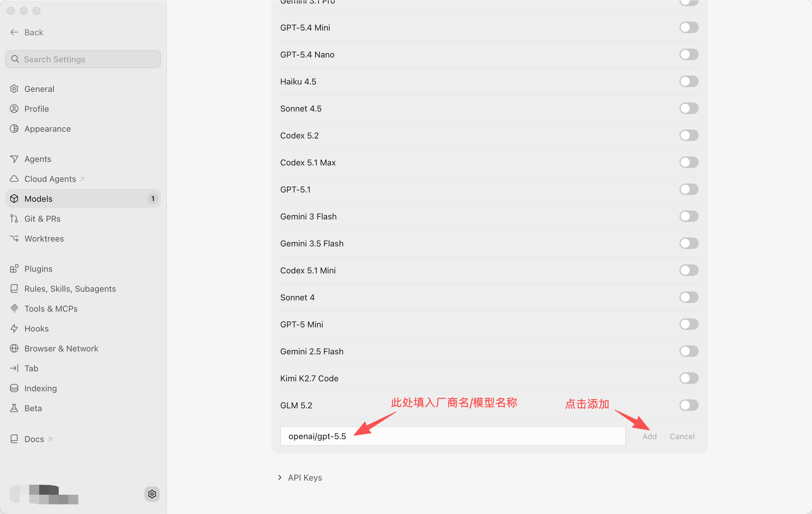Click the Models badge showing 1

153,199
